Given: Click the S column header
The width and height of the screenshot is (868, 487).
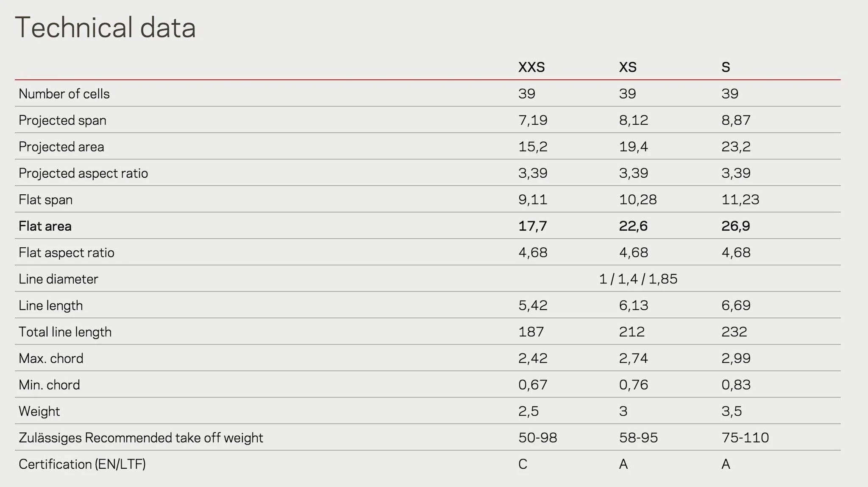Looking at the screenshot, I should (x=726, y=67).
